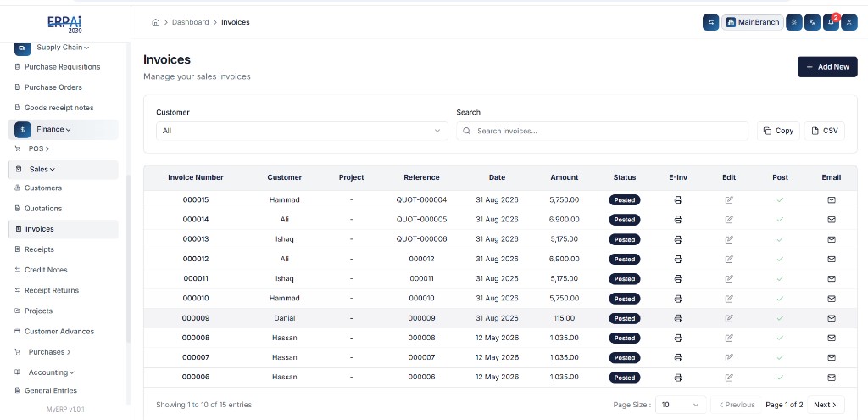
Task: Go to home via breadcrumb house icon
Action: (156, 22)
